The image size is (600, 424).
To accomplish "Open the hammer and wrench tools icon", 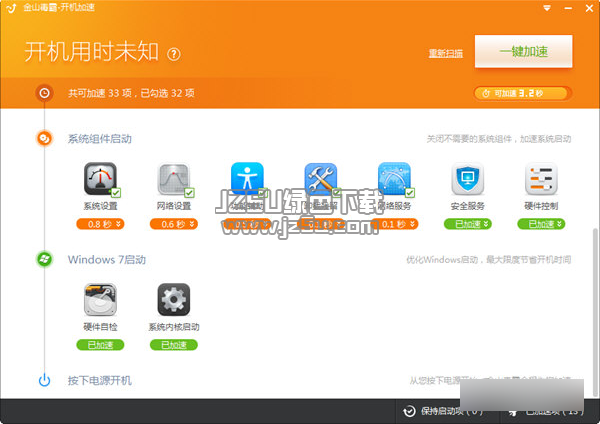I will pyautogui.click(x=321, y=179).
